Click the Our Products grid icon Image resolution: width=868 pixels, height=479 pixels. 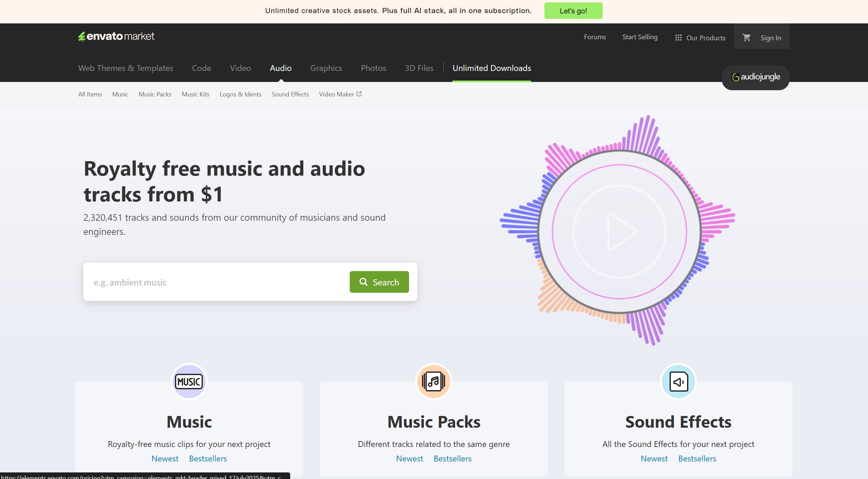(x=678, y=38)
